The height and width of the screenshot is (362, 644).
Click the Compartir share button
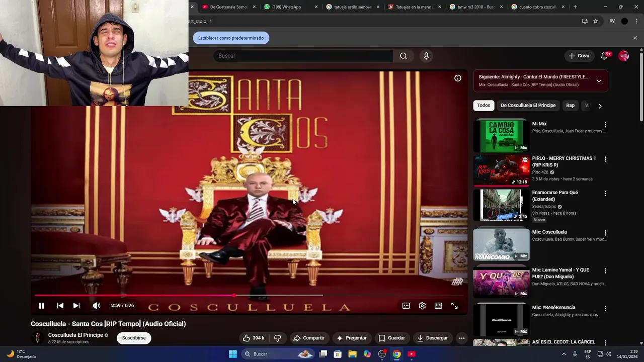[308, 338]
